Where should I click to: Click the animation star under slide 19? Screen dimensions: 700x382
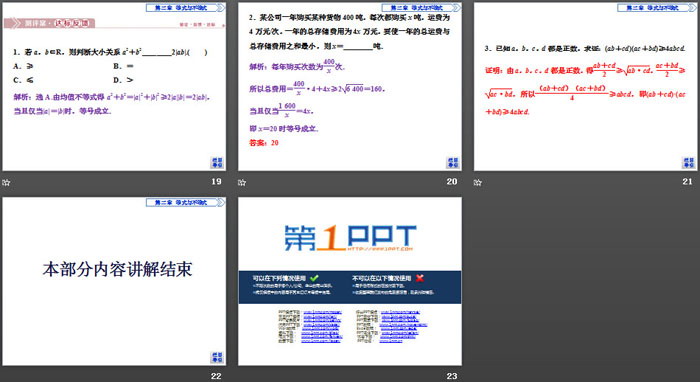[x=6, y=182]
